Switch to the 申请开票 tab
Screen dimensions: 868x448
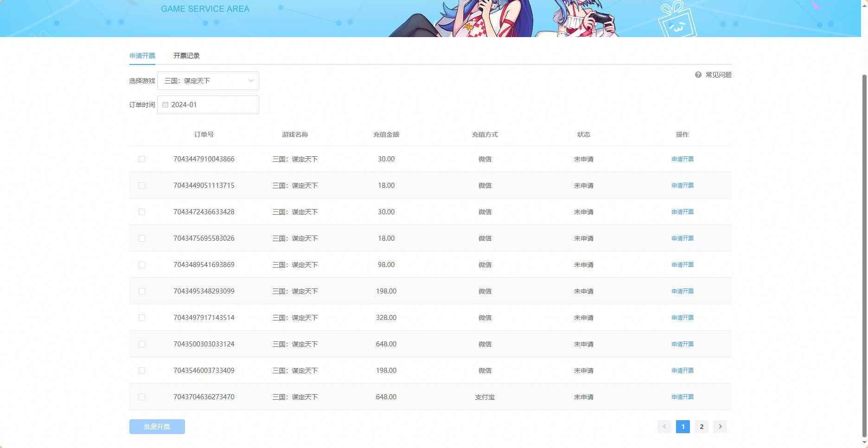tap(142, 56)
